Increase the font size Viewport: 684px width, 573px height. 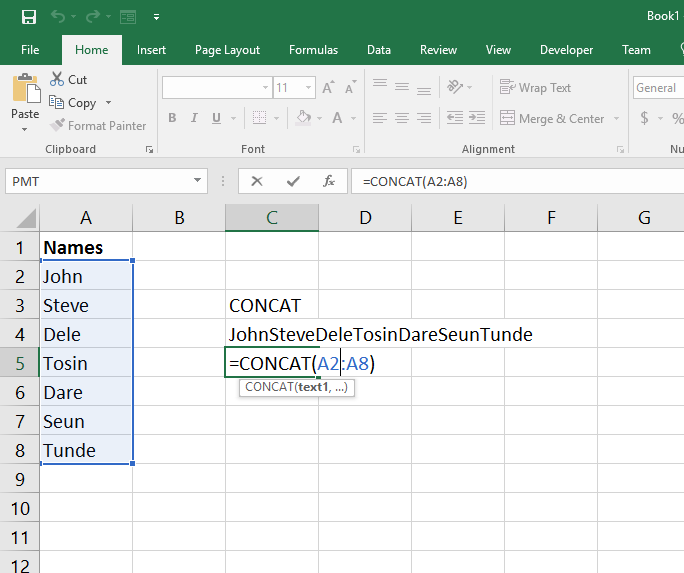pyautogui.click(x=328, y=88)
